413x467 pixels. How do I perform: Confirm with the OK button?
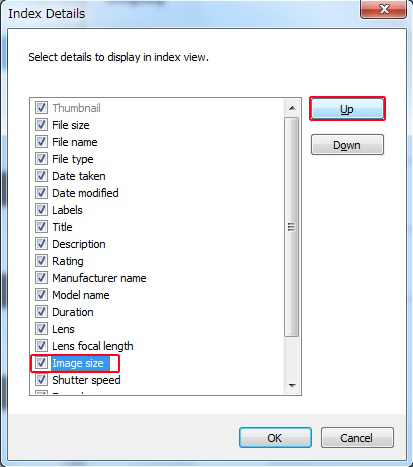point(275,438)
